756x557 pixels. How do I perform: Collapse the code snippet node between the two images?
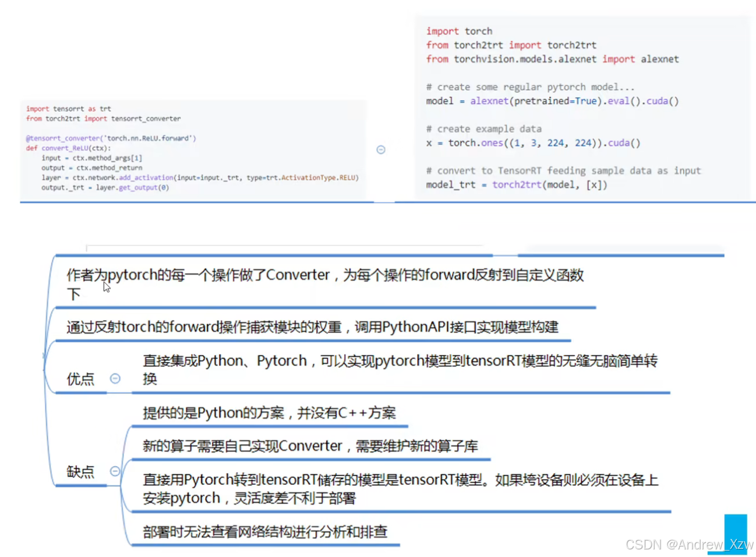381,150
